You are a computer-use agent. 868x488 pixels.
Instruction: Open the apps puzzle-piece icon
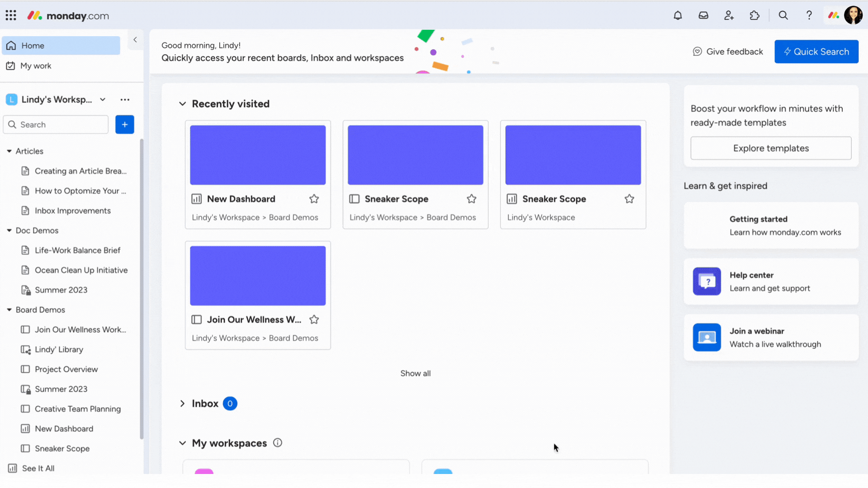[x=755, y=15]
